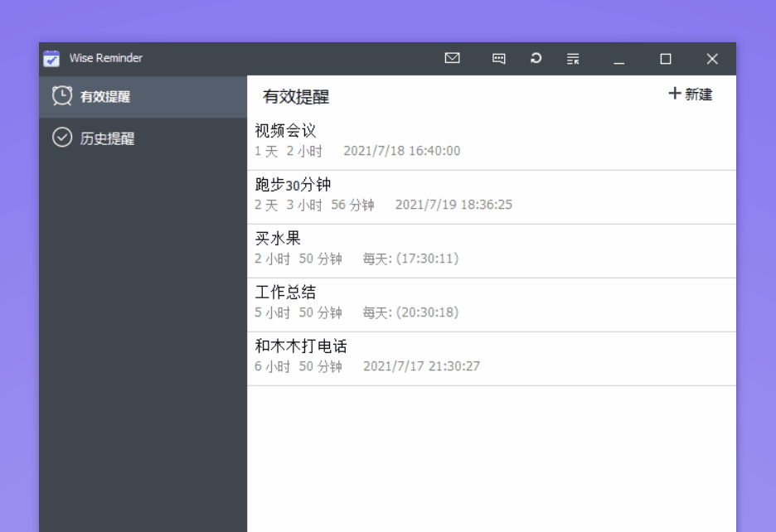Image resolution: width=776 pixels, height=532 pixels.
Task: Select the 和木木打电话 reminder title
Action: click(301, 346)
